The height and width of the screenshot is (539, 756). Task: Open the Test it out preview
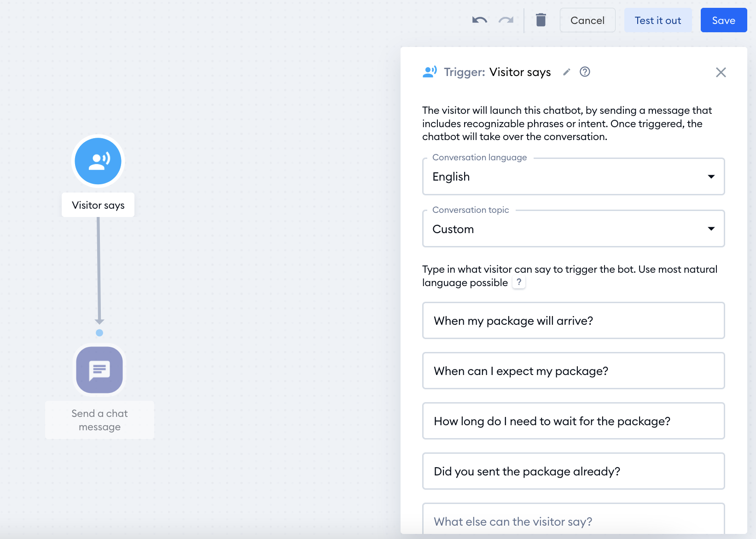(x=658, y=20)
